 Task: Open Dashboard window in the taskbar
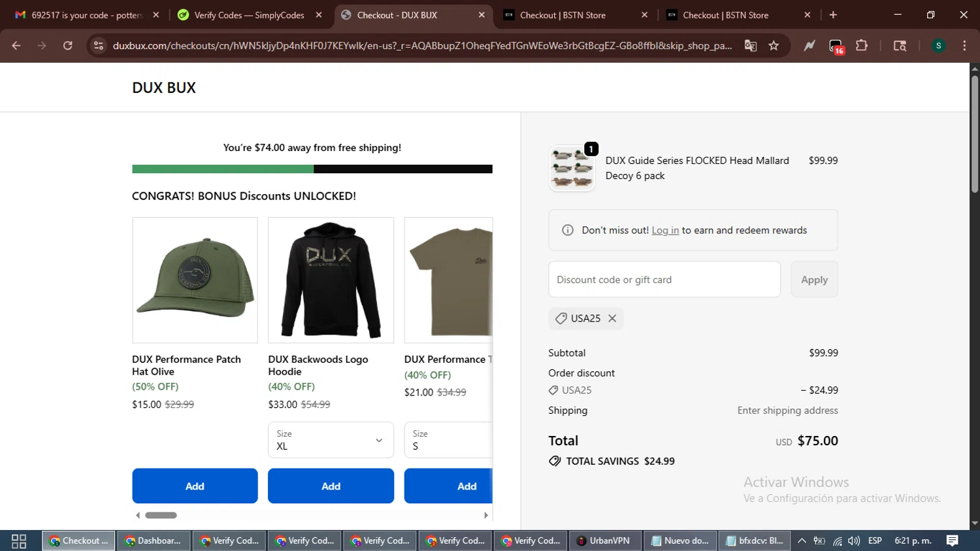point(154,541)
